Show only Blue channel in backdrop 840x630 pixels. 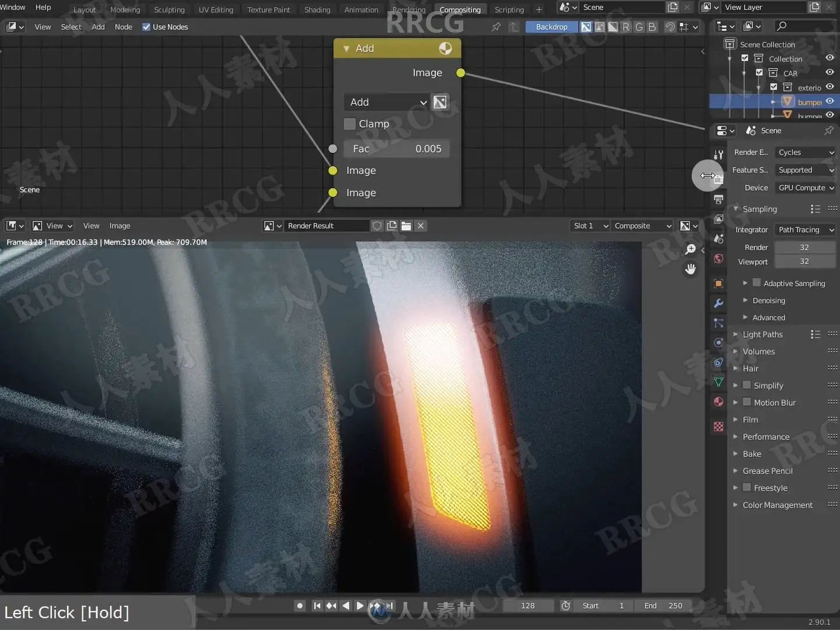[x=652, y=27]
